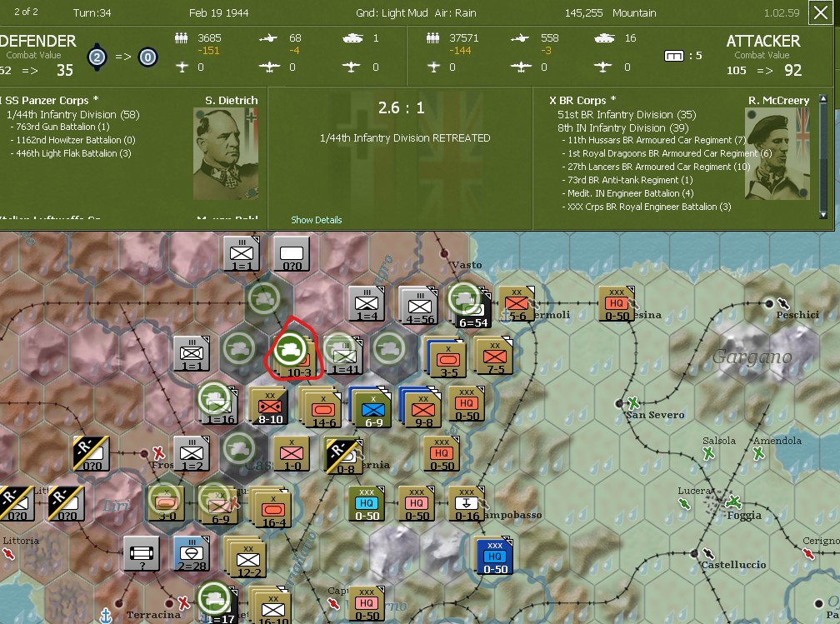Select the 1=41 unit counter
Image resolution: width=840 pixels, height=624 pixels.
pyautogui.click(x=344, y=355)
